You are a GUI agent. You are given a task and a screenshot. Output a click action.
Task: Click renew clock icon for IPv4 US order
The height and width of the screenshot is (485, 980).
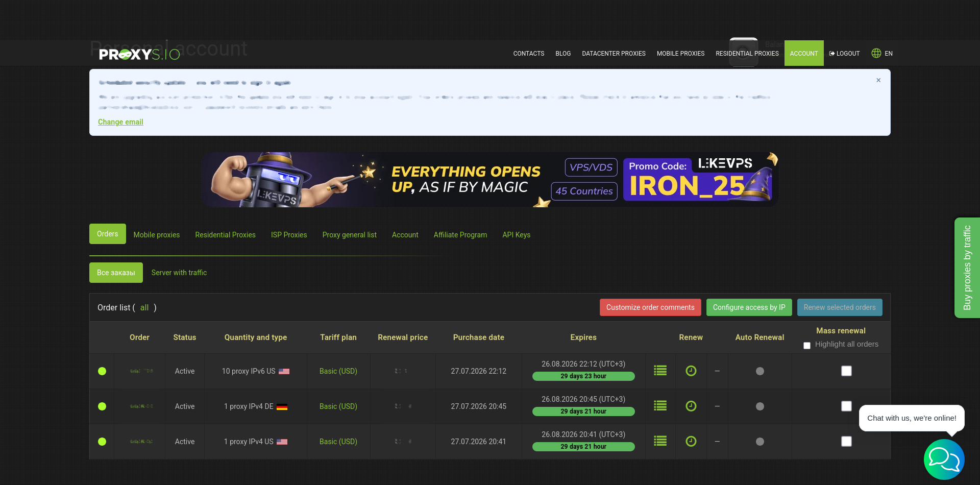[691, 441]
